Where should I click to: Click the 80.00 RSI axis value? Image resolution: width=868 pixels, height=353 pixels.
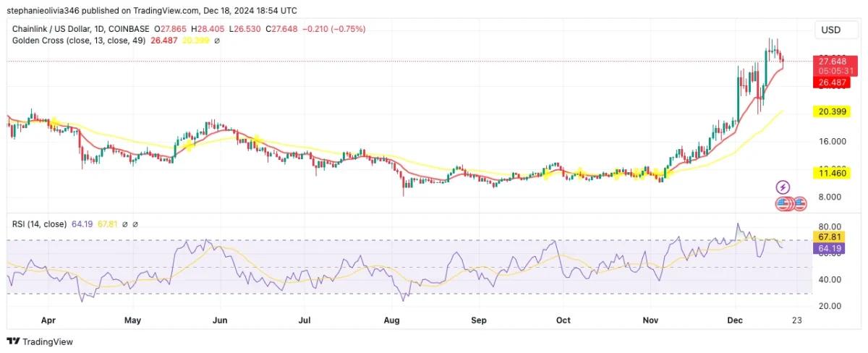[x=831, y=226]
